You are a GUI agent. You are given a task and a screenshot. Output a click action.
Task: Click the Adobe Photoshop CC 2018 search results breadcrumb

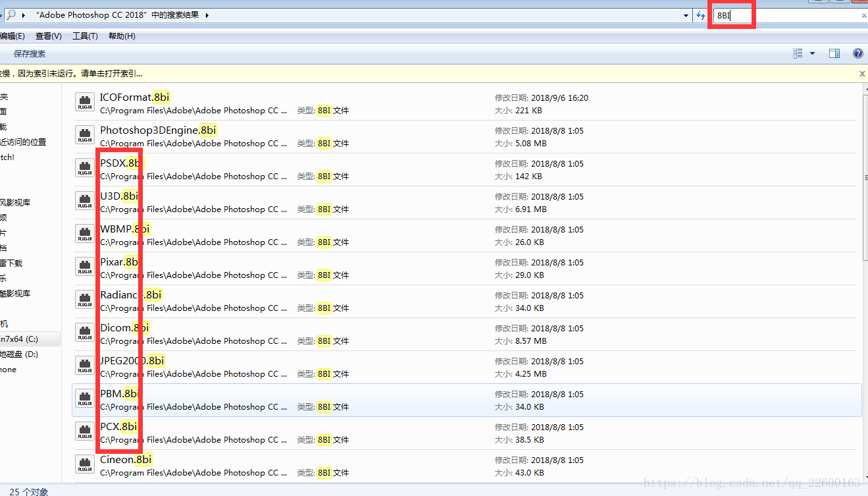[117, 15]
